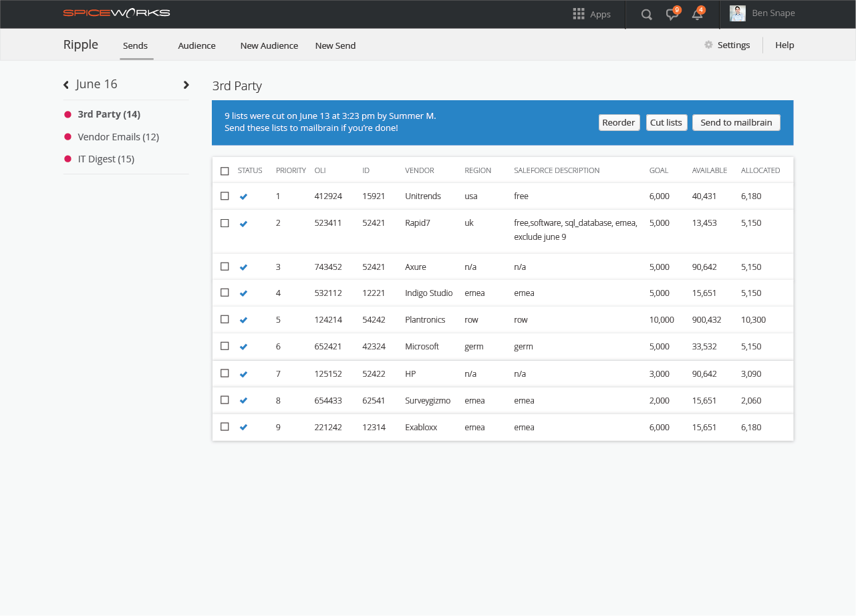Open Settings in the Ripple nav bar
The width and height of the screenshot is (856, 616).
[734, 45]
